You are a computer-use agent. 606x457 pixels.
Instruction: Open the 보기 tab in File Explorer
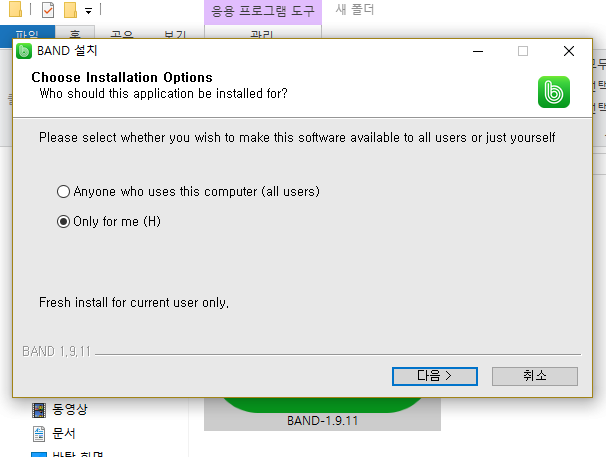175,33
